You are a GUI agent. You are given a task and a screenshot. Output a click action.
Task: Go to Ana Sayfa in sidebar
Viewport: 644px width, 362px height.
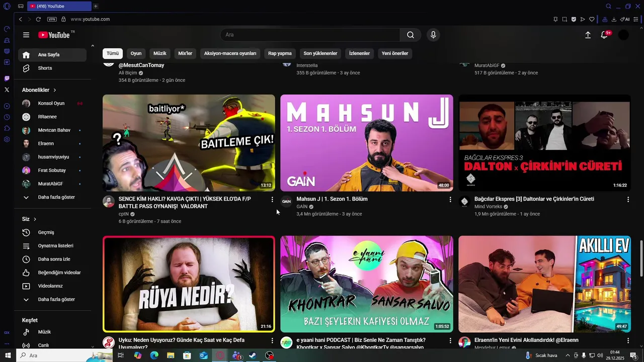(x=52, y=55)
